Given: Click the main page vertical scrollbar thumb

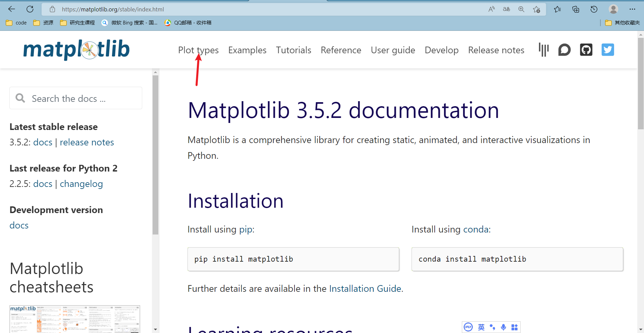Looking at the screenshot, I should [641, 83].
